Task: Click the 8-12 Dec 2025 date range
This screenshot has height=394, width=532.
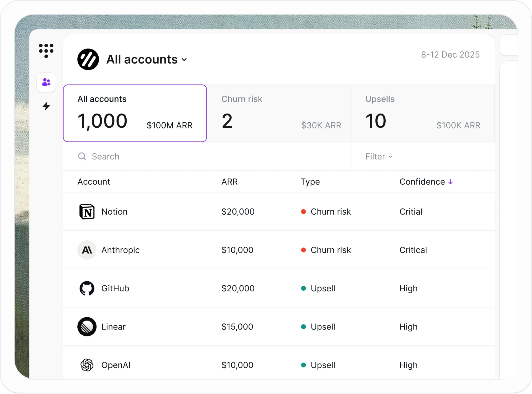Action: (x=450, y=55)
